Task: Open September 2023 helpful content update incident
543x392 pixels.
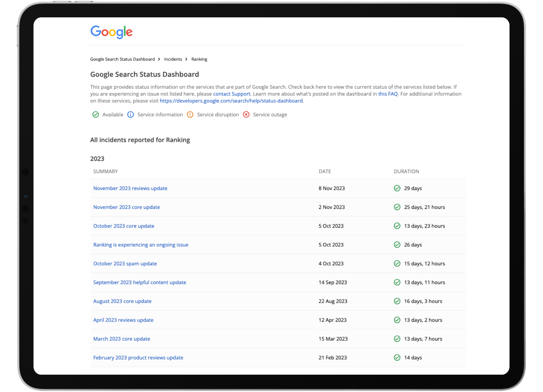Action: click(140, 282)
